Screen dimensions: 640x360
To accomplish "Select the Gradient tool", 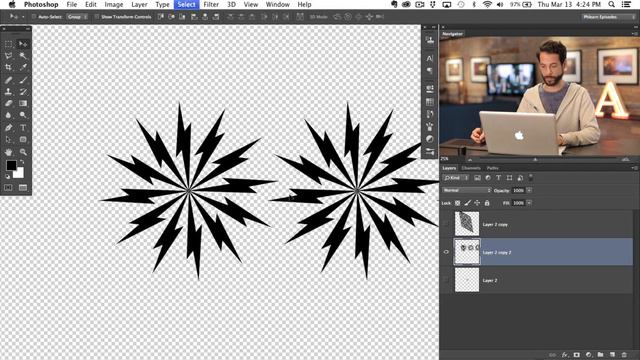I will point(23,103).
